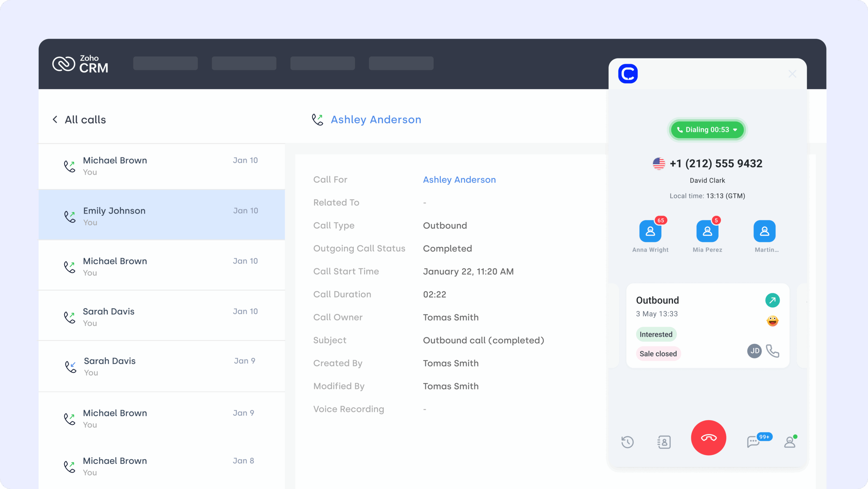Select the Anna Wright contact avatar
The width and height of the screenshot is (868, 489).
click(x=650, y=231)
